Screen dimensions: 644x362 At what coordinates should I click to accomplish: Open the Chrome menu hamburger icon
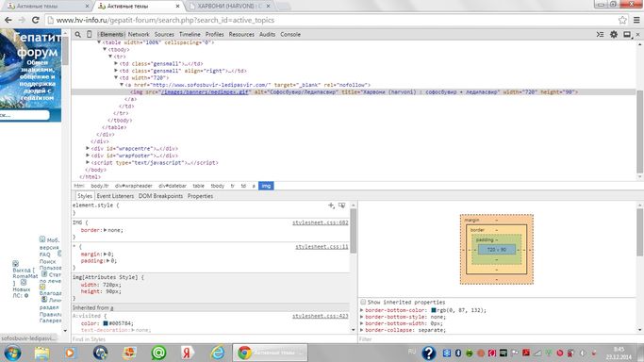coord(636,20)
